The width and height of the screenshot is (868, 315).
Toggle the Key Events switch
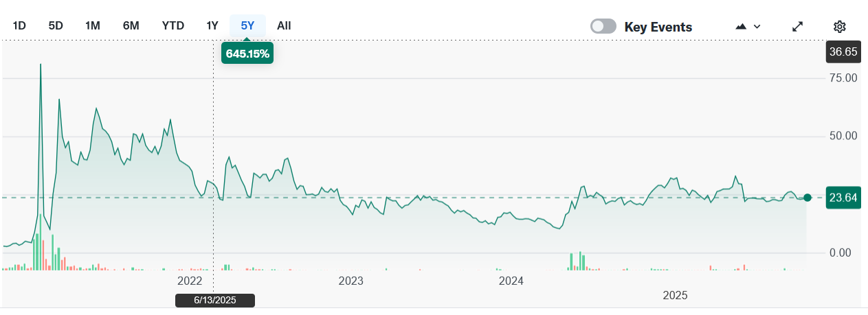(x=603, y=27)
